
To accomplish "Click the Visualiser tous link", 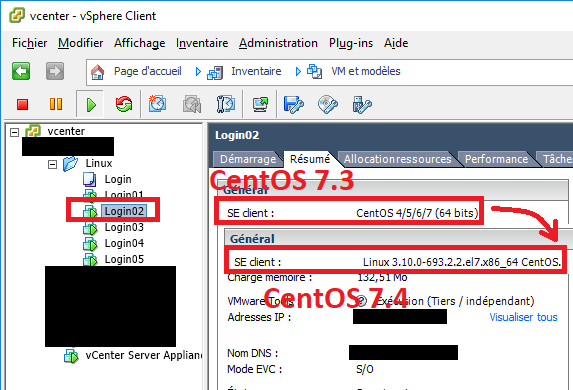I will pos(523,317).
